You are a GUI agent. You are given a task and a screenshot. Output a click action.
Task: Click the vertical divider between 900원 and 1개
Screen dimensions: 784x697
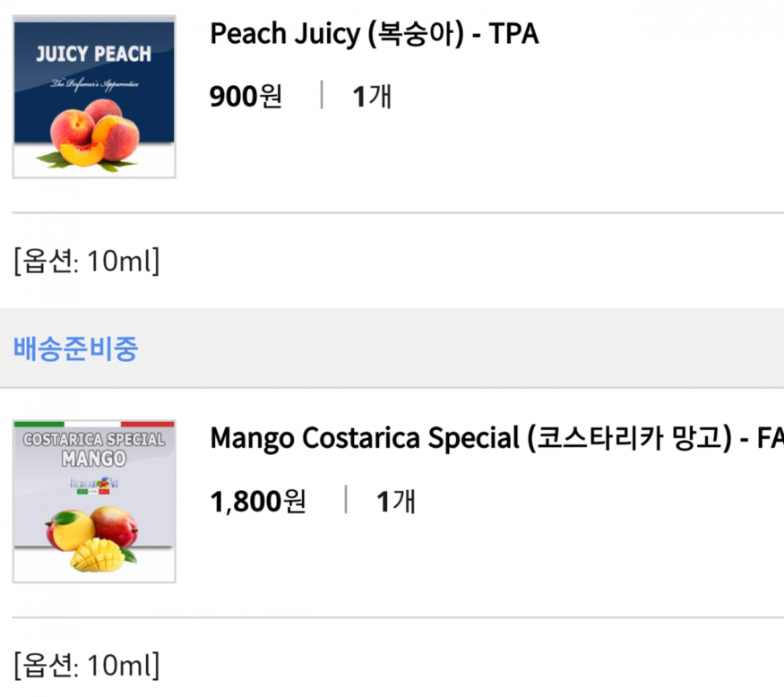coord(322,95)
